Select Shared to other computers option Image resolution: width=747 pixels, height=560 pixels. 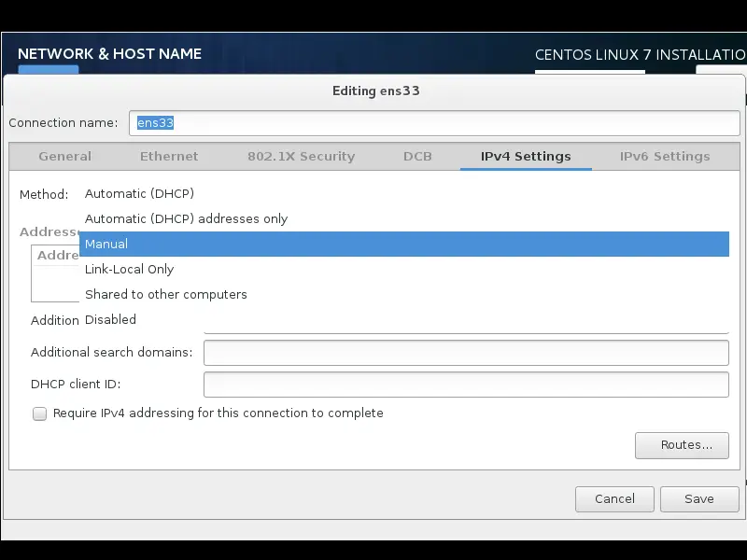point(404,294)
